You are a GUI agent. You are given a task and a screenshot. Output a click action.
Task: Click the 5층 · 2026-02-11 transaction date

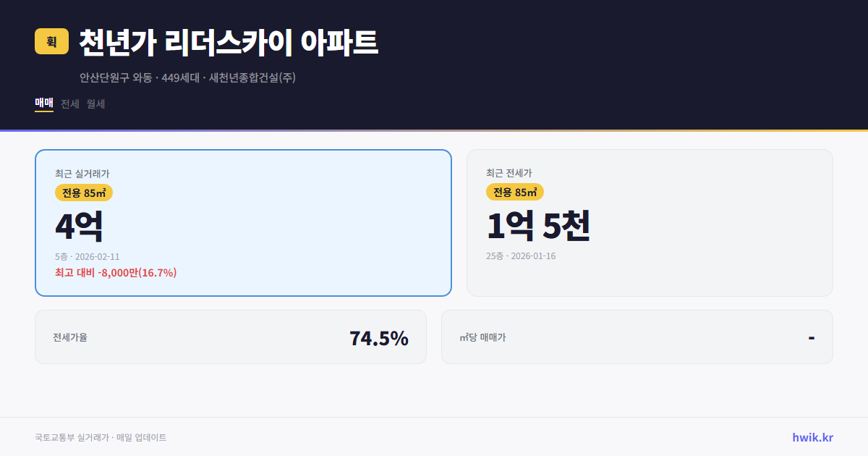click(88, 256)
